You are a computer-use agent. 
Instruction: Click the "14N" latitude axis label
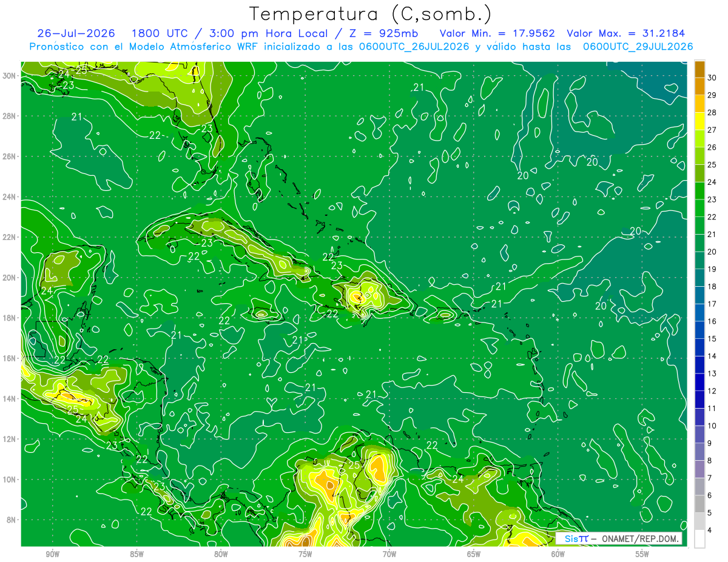(9, 399)
